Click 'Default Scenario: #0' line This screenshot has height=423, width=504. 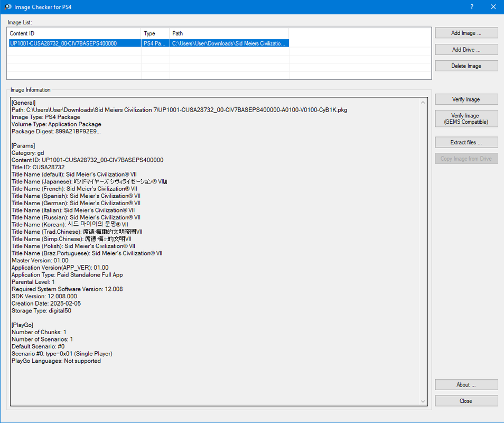pyautogui.click(x=38, y=346)
